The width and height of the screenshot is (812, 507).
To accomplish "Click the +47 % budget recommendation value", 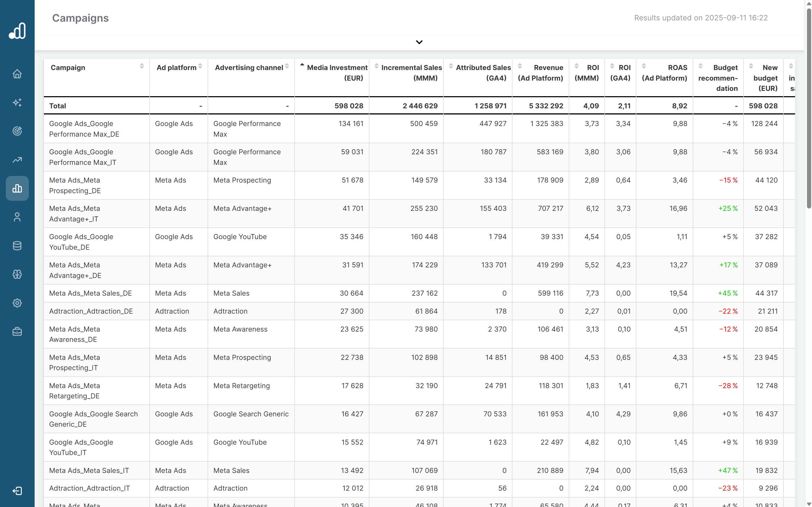I will tap(728, 471).
